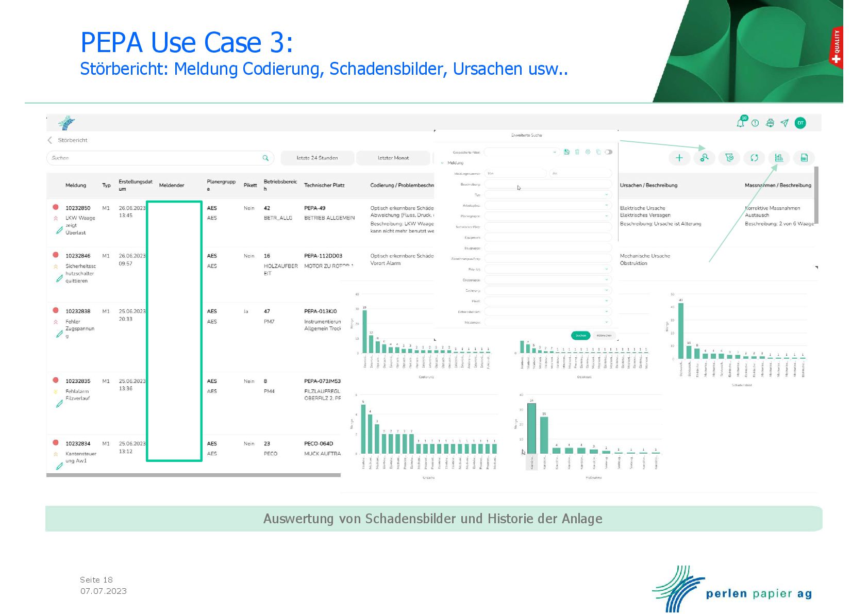
Task: Click the printer icon in the top bar
Action: coord(770,123)
